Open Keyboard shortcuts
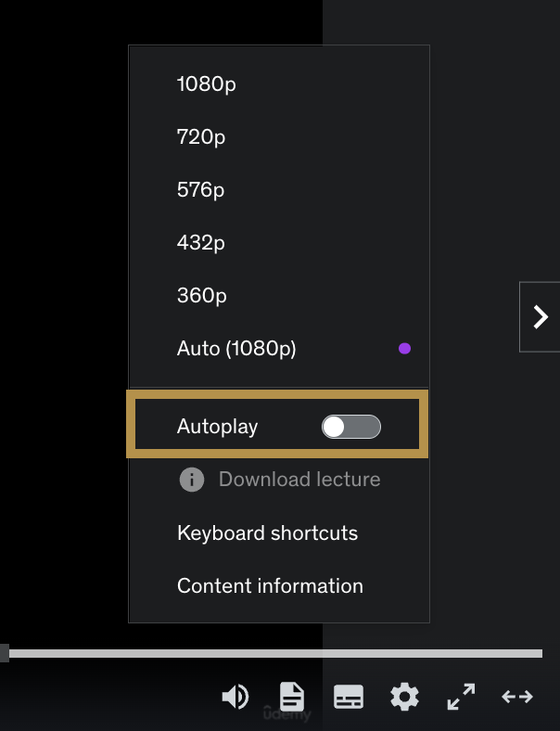 [x=267, y=533]
